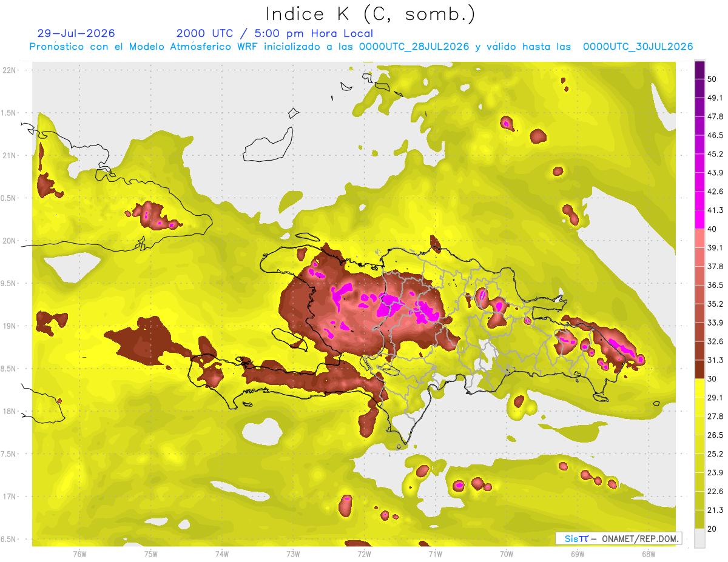
Task: Click the '68W' longitude label
Action: [649, 553]
